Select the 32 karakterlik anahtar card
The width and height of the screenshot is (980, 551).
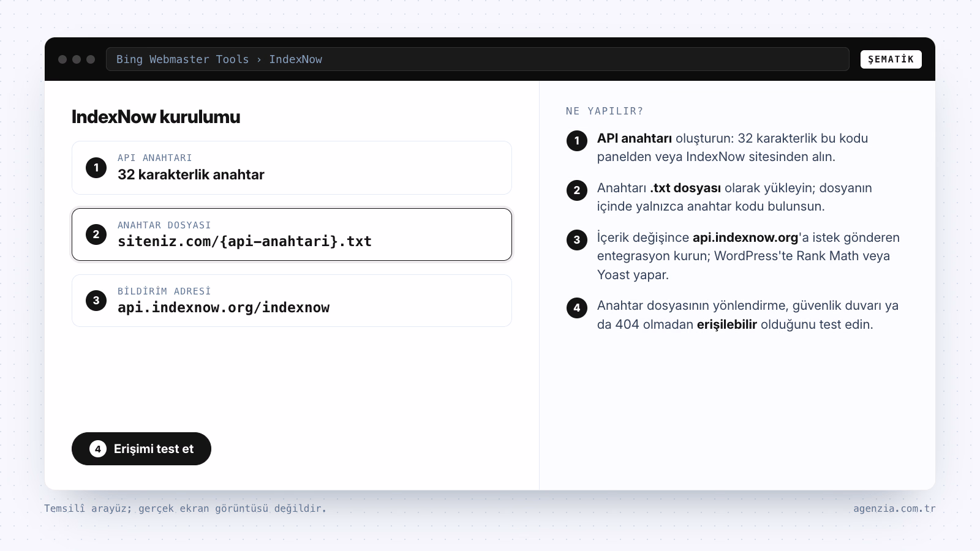(x=292, y=168)
